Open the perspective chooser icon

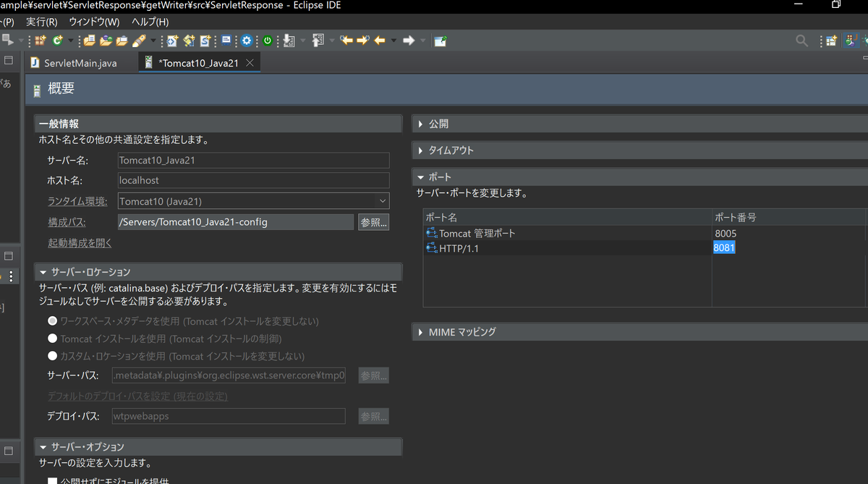pyautogui.click(x=832, y=41)
